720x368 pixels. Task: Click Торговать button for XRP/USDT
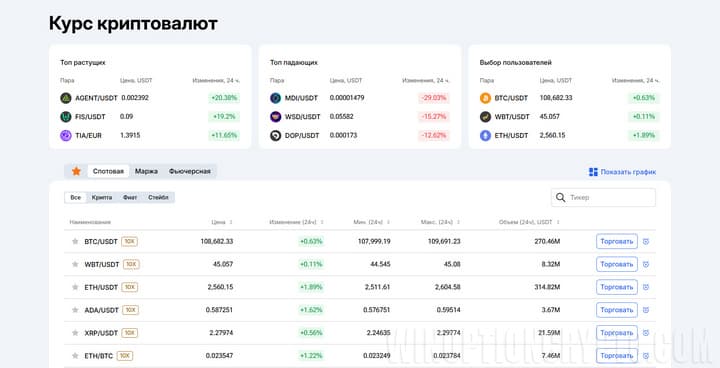coord(617,333)
